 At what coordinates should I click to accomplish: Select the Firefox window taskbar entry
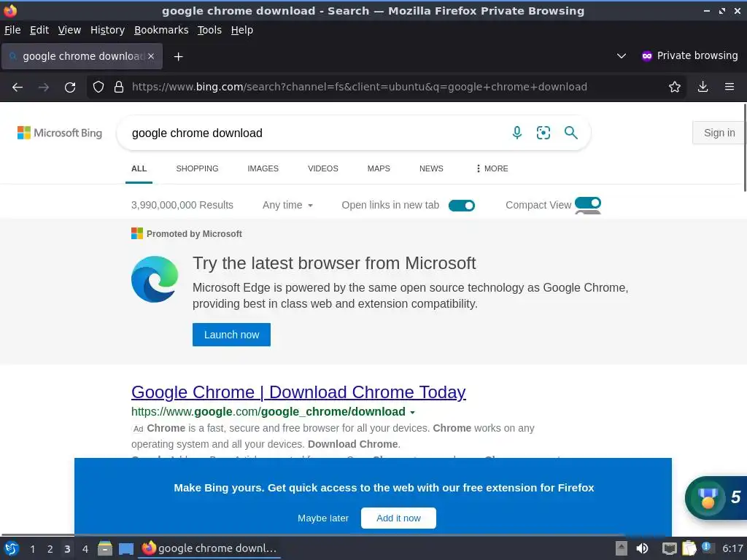209,548
